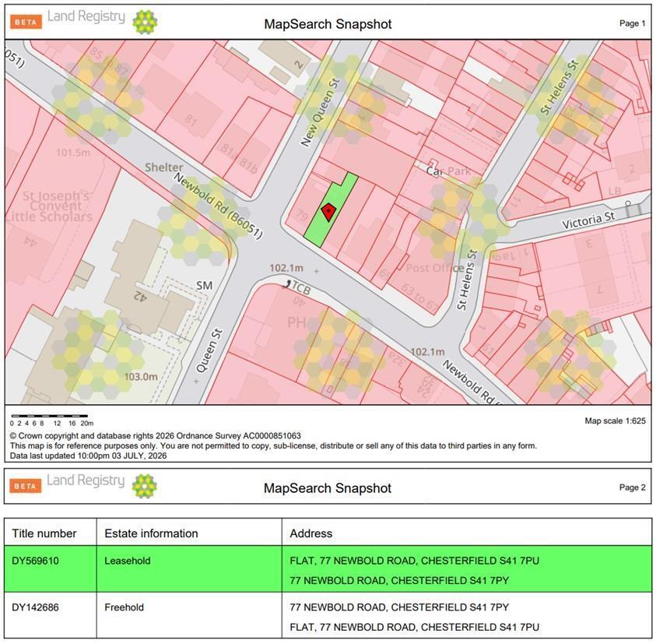The height and width of the screenshot is (644, 656).
Task: Click the '103.0m' spot height label
Action: pyautogui.click(x=141, y=377)
